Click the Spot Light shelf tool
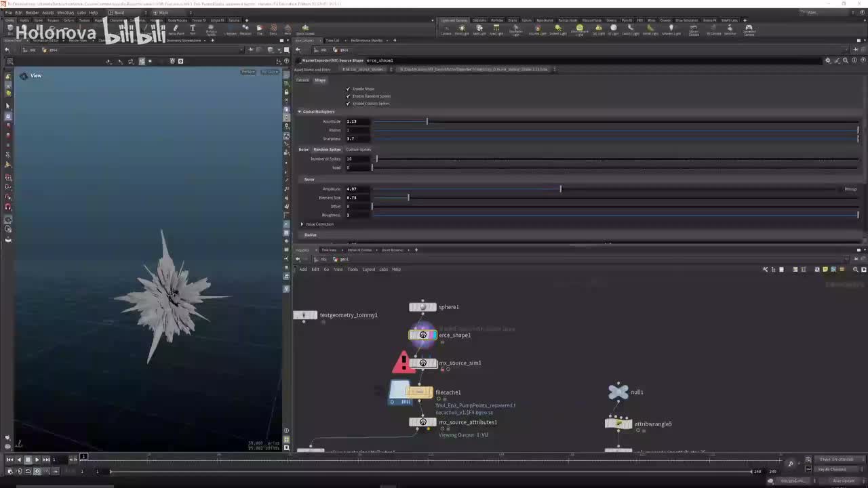 (479, 30)
